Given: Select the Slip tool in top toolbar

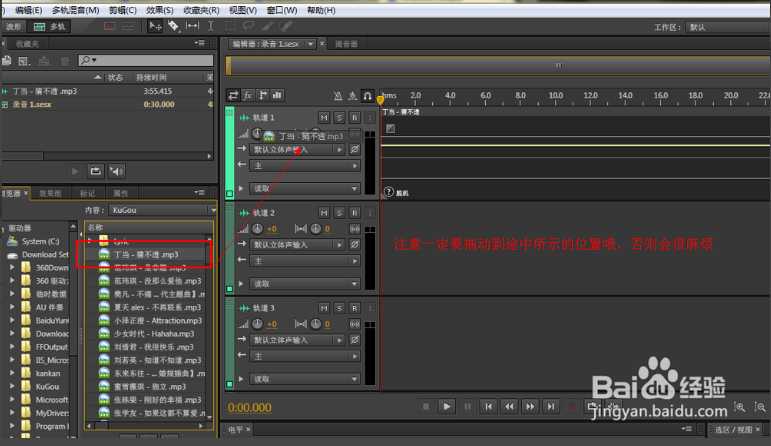Looking at the screenshot, I should pos(192,26).
